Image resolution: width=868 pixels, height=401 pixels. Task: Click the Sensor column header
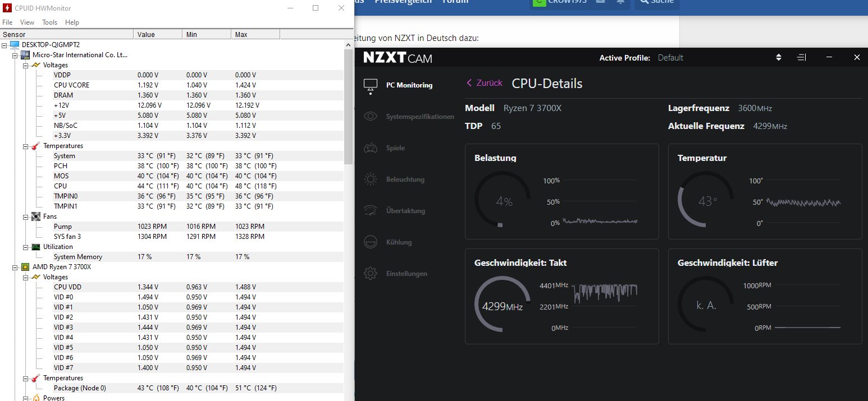tap(67, 35)
